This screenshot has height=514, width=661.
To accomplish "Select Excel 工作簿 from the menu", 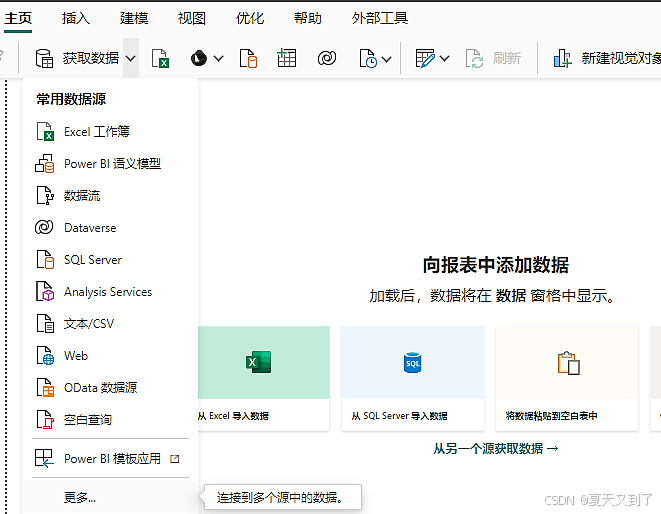I will [110, 132].
